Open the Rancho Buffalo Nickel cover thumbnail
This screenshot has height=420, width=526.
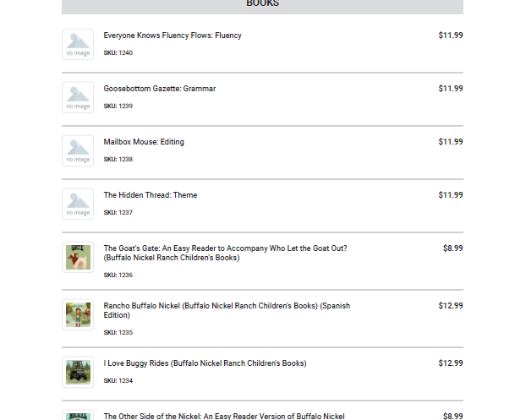coord(78,314)
